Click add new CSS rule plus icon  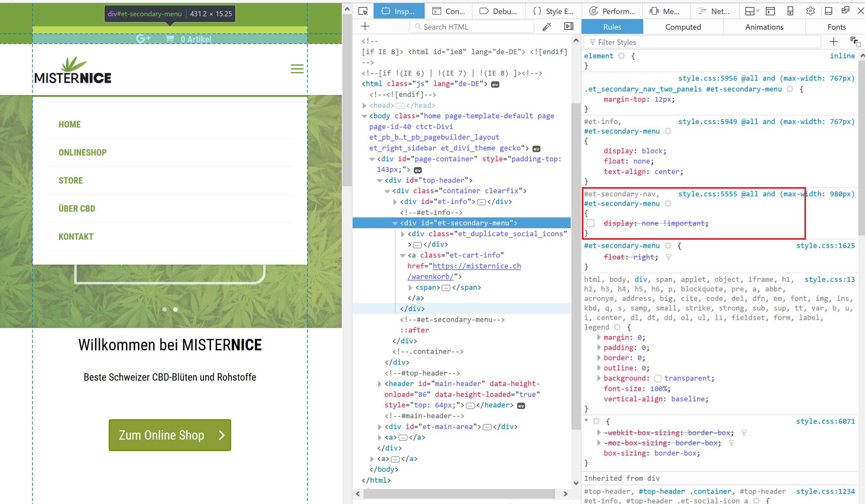(833, 42)
